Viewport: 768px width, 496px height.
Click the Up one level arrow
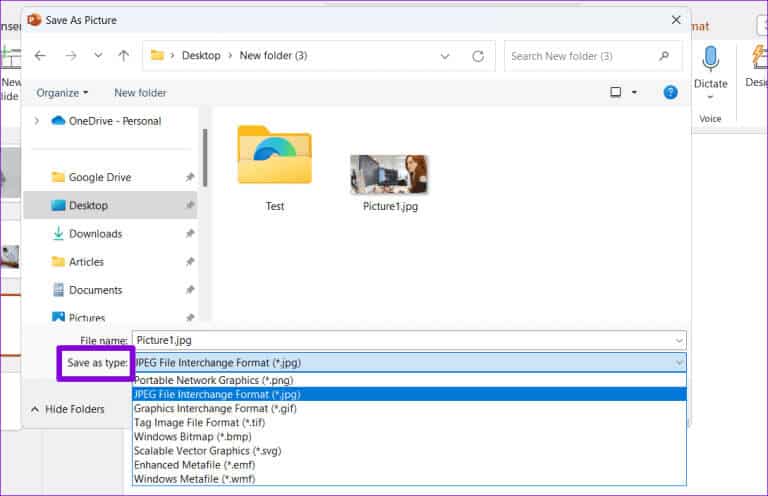pos(123,56)
